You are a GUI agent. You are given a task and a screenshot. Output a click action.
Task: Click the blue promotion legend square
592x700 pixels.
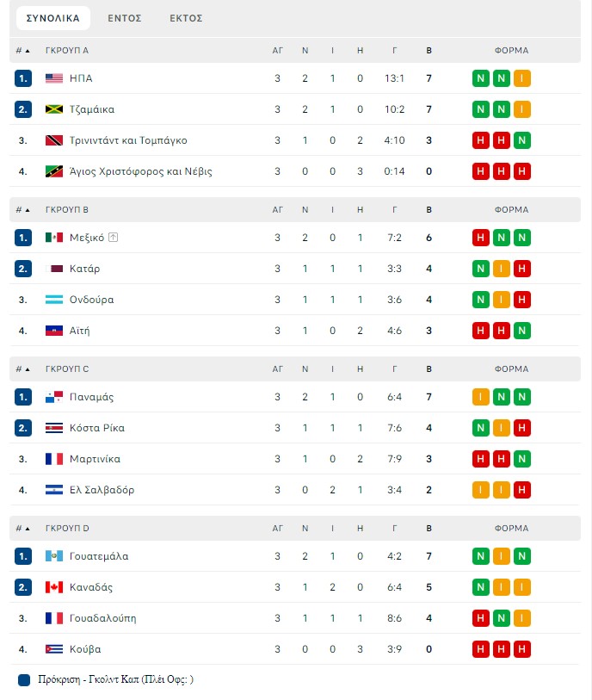coord(24,680)
